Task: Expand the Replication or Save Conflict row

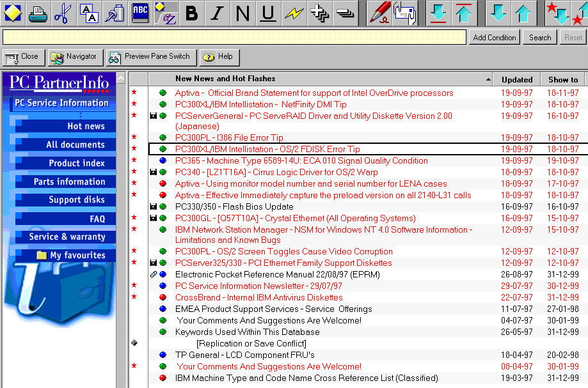Action: pyautogui.click(x=134, y=343)
